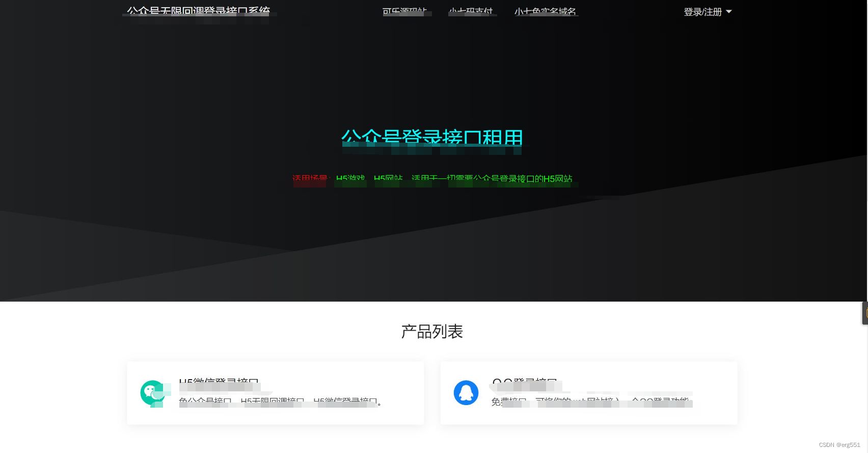Image resolution: width=868 pixels, height=453 pixels.
Task: Click the 产品列表 section heading
Action: (x=432, y=332)
